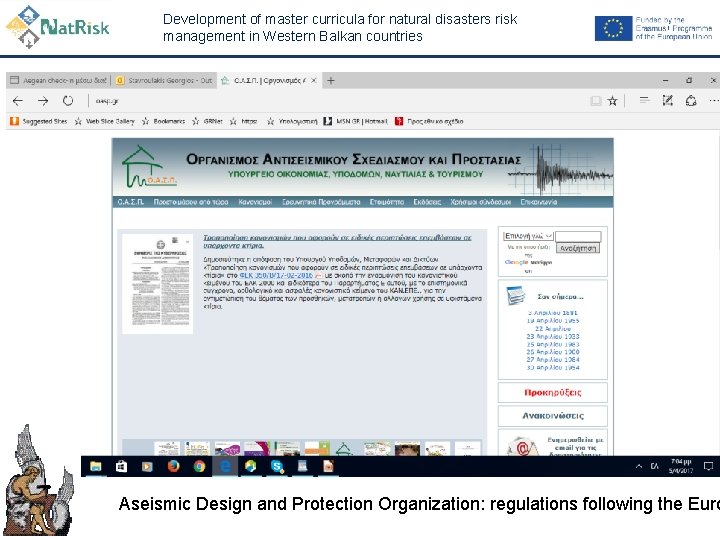Click the taskbar clock showing 7:04 μμ
The width and height of the screenshot is (720, 540).
[681, 466]
